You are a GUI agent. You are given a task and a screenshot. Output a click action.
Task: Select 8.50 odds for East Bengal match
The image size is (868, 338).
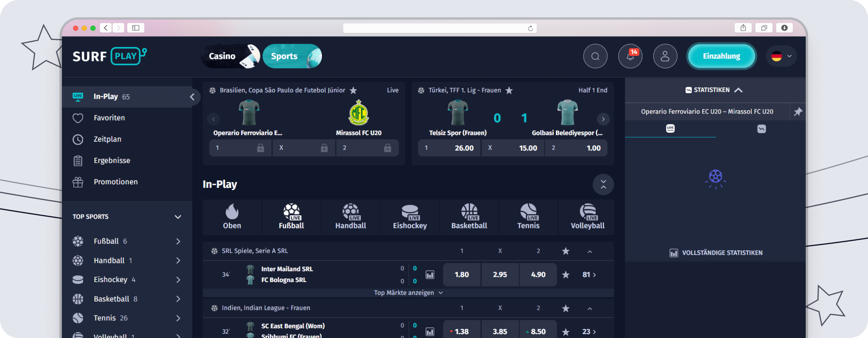tap(538, 332)
